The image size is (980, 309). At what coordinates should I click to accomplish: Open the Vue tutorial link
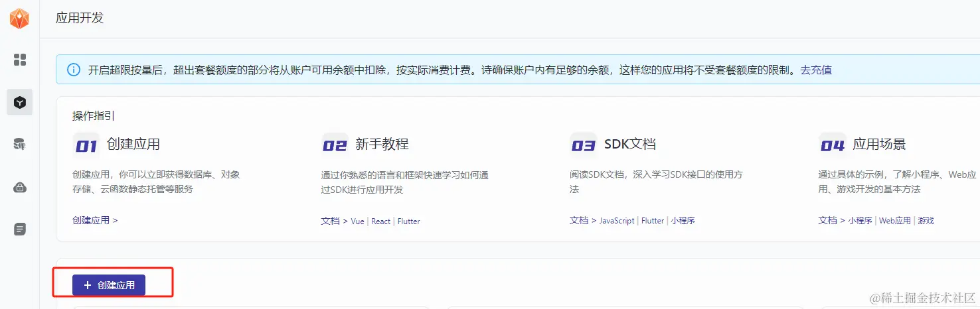pos(357,221)
